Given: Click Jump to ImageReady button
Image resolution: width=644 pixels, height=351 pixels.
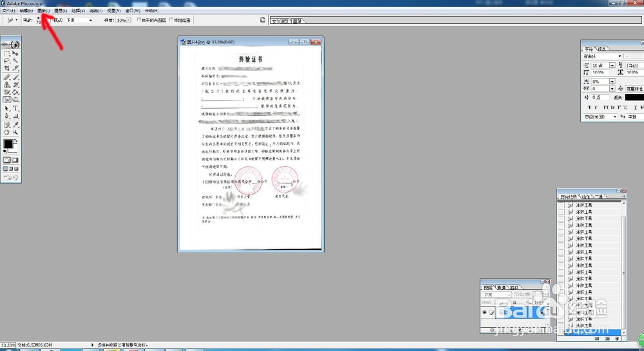Looking at the screenshot, I should click(x=11, y=178).
